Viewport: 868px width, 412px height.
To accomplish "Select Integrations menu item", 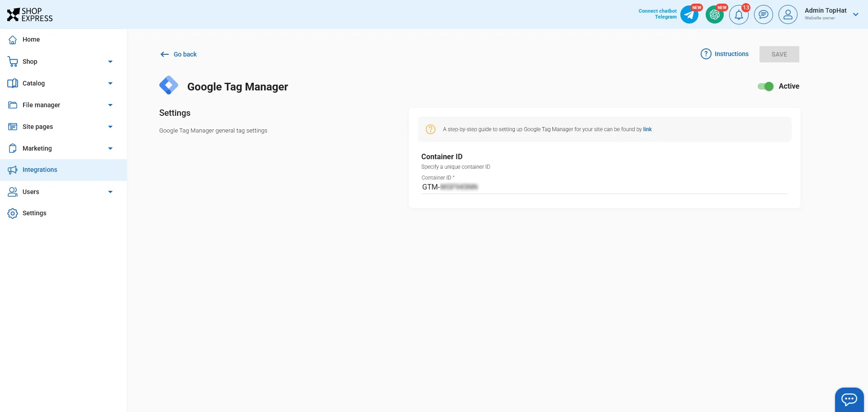I will pyautogui.click(x=63, y=170).
